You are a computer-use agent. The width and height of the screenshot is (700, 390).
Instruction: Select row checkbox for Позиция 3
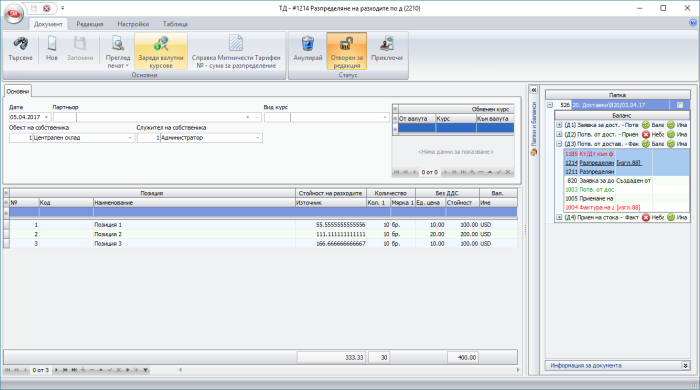tap(6, 244)
